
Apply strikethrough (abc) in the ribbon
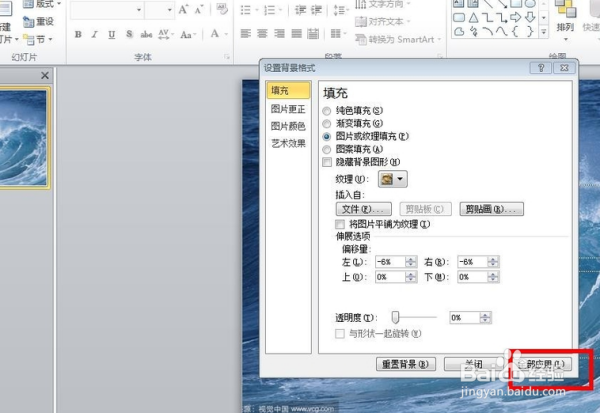pos(146,34)
